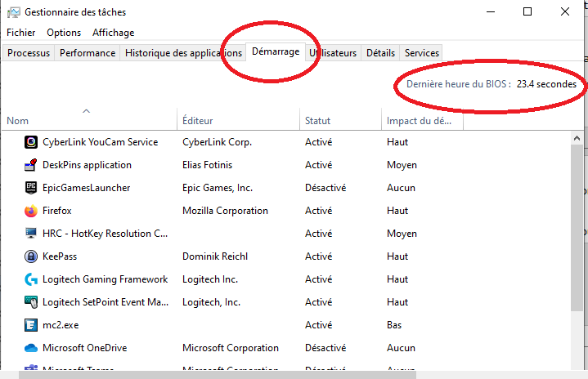Click Moyen impact in HRC HotKey row
This screenshot has width=588, height=379.
coord(402,234)
